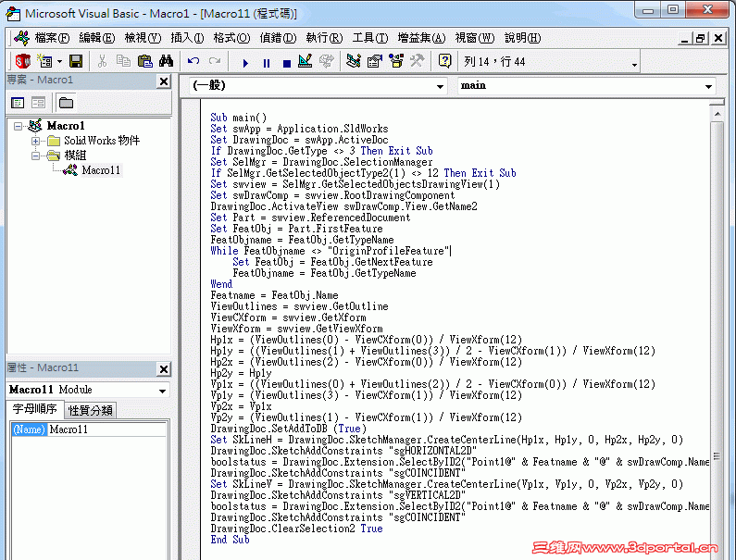Open the Properties Window icon
This screenshot has width=736, height=560.
(x=375, y=61)
